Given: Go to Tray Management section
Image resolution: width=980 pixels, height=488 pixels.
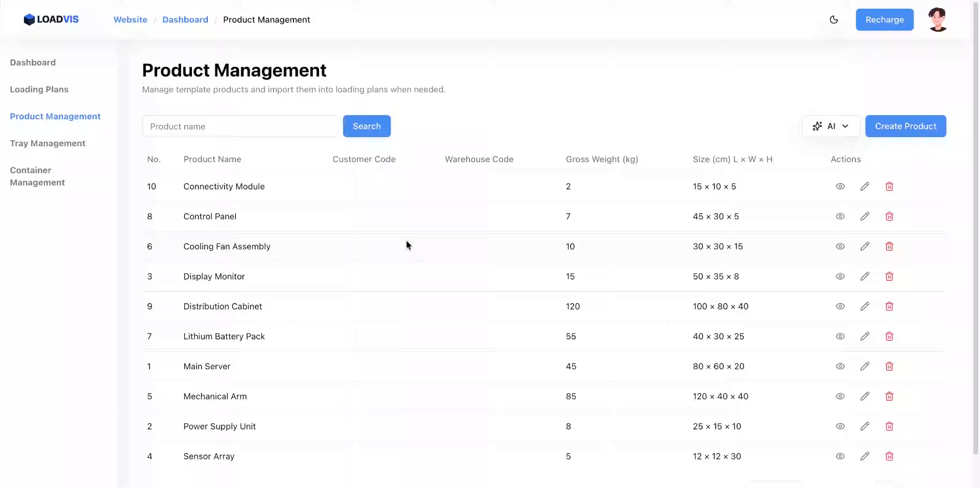Looking at the screenshot, I should [x=47, y=144].
